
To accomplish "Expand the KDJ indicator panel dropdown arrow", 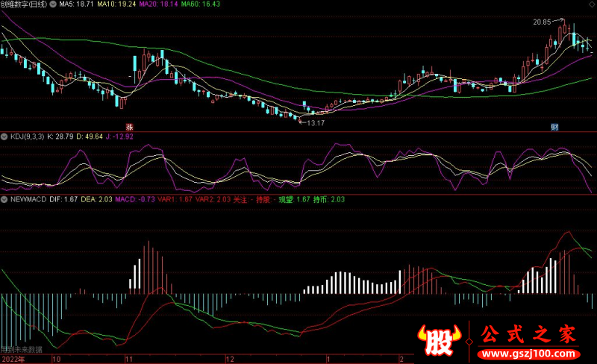I will coord(4,137).
